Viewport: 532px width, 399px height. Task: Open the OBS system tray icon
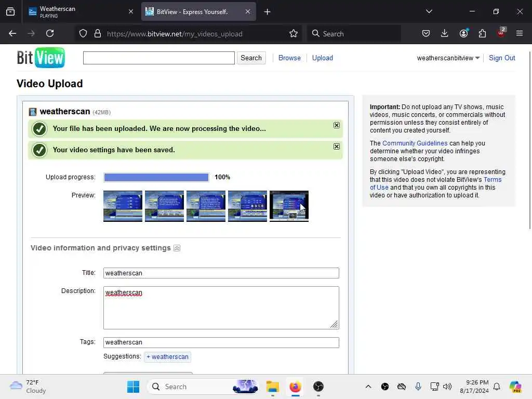pos(385,387)
